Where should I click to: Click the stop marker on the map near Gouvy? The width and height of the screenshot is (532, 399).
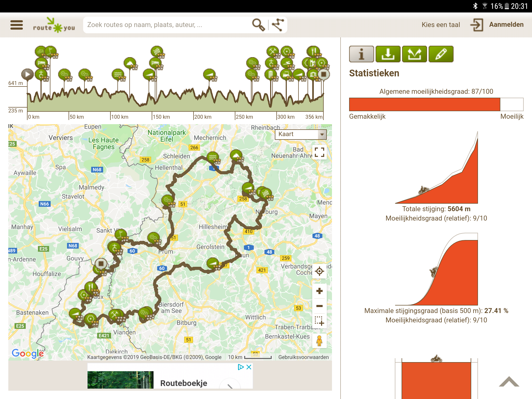tap(101, 264)
